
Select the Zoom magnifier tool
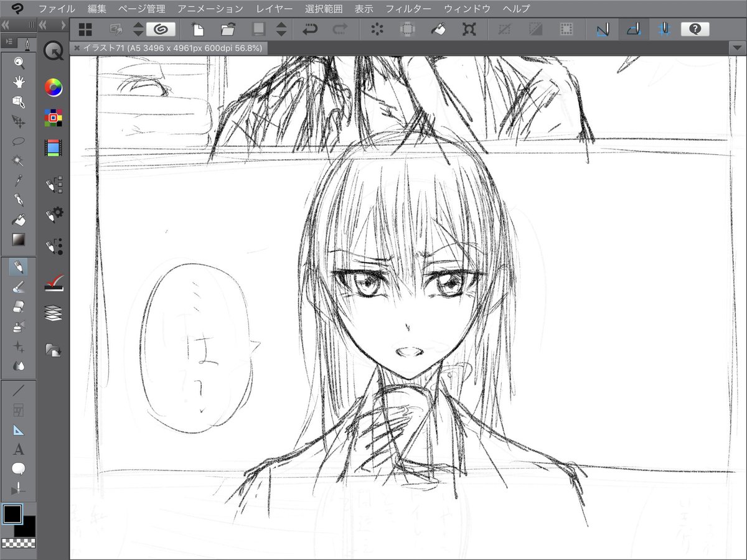click(x=18, y=62)
